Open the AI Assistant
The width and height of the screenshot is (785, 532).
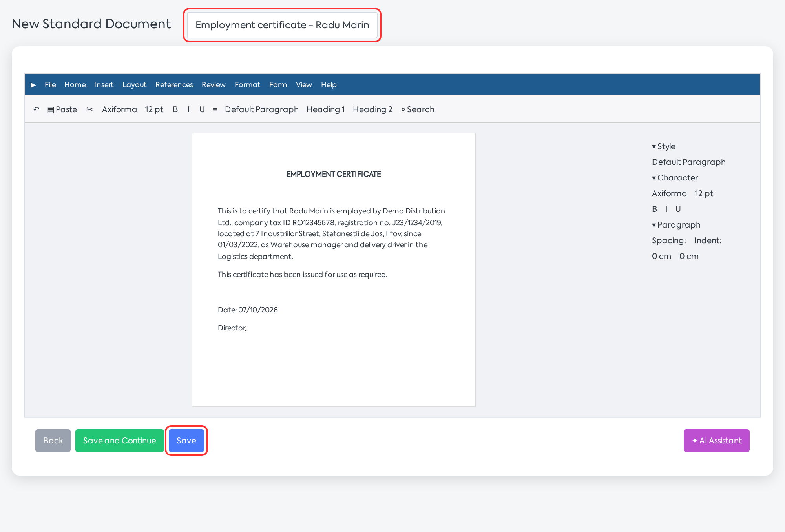pyautogui.click(x=716, y=441)
